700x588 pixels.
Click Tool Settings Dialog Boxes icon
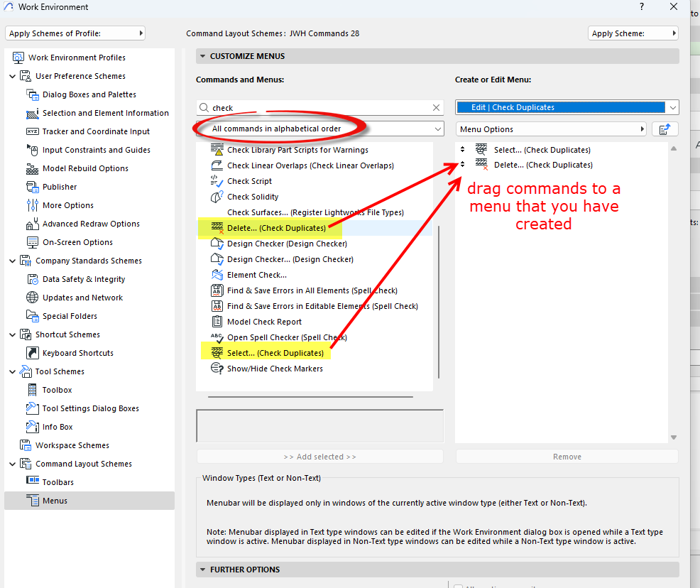[x=33, y=408]
